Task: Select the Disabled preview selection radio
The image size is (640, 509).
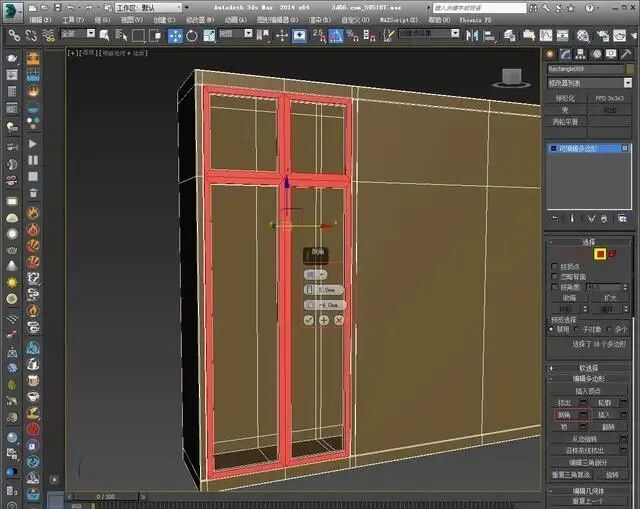Action: 551,329
